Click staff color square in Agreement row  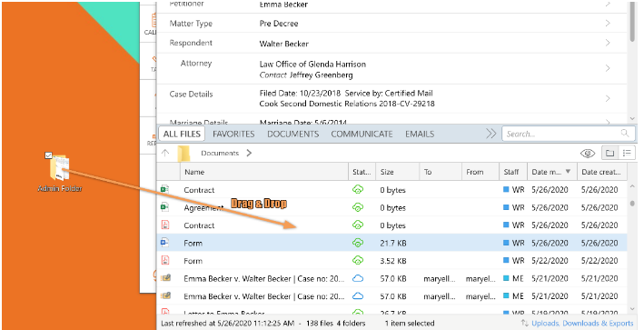[x=506, y=207]
